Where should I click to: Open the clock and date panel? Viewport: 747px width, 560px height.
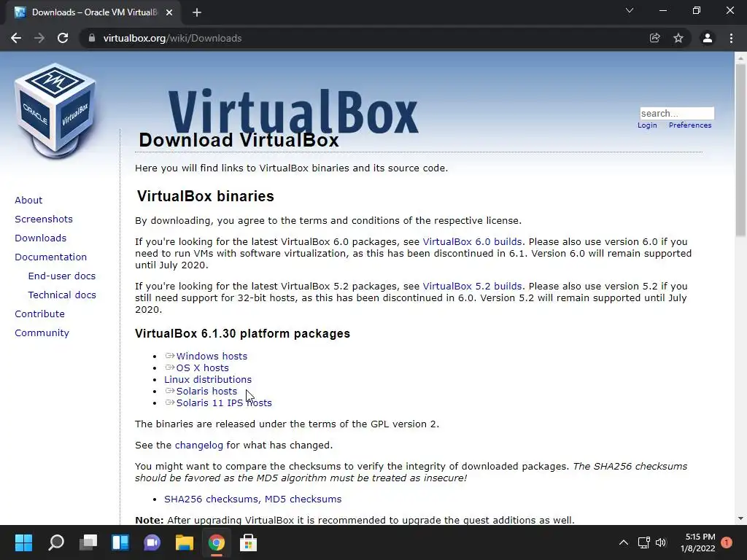click(x=698, y=542)
